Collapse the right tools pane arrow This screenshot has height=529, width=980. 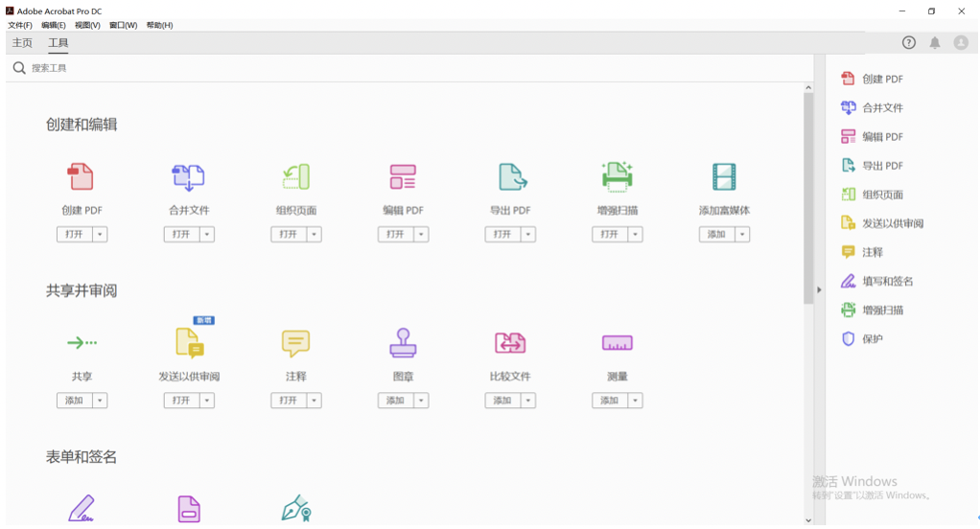pos(819,289)
